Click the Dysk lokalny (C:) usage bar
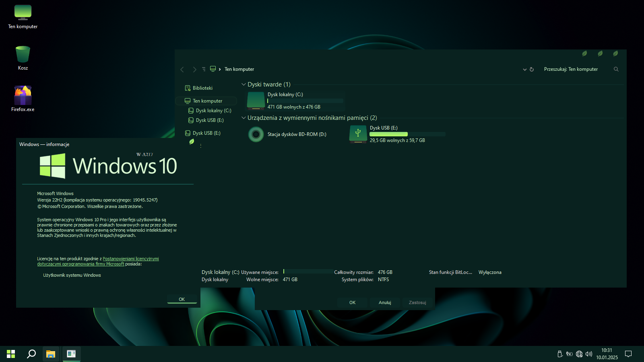Viewport: 644px width, 362px height. point(305,101)
